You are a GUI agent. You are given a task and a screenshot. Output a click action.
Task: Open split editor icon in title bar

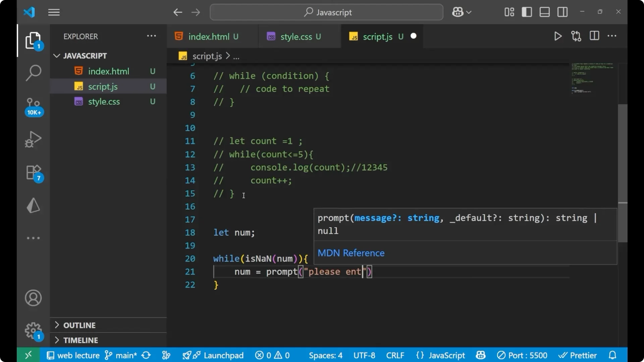pos(594,36)
